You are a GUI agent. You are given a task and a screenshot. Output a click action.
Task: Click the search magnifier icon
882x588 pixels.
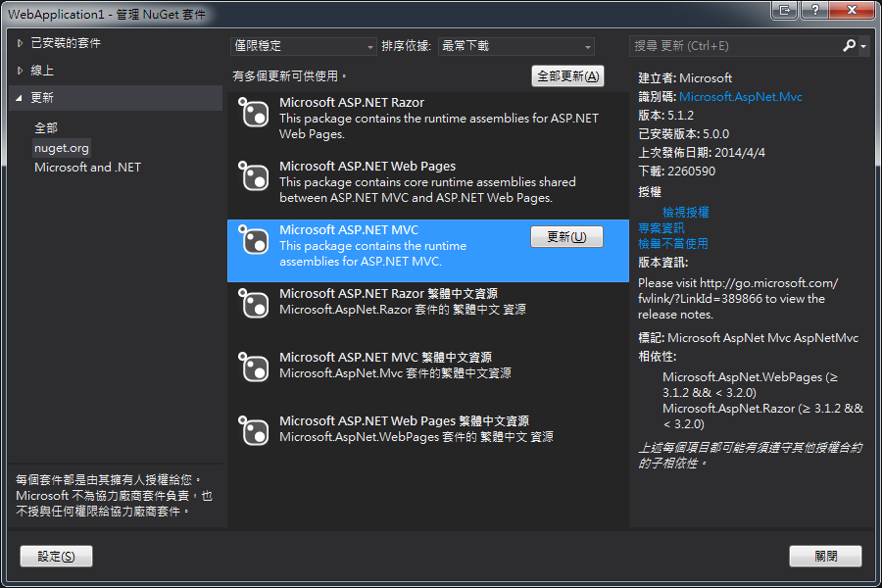click(849, 46)
